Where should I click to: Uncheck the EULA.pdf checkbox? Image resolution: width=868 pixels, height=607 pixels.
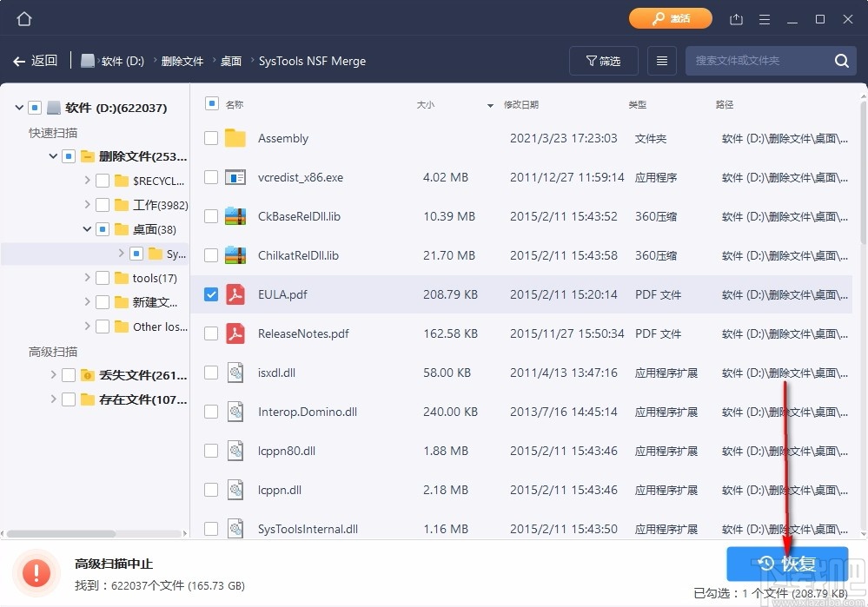[209, 294]
